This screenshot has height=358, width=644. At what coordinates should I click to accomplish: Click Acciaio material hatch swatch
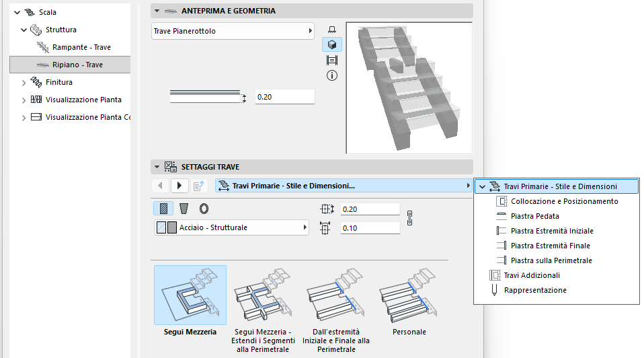pyautogui.click(x=161, y=227)
